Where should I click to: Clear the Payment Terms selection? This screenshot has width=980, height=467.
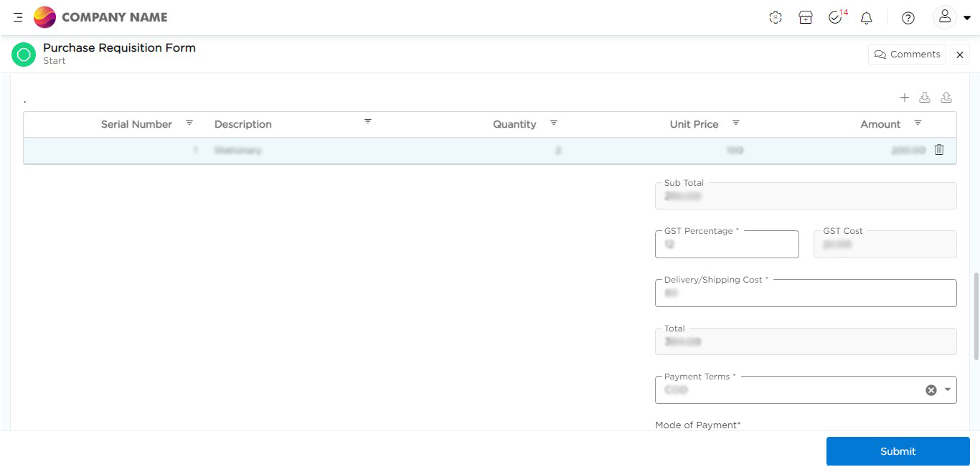(x=931, y=390)
